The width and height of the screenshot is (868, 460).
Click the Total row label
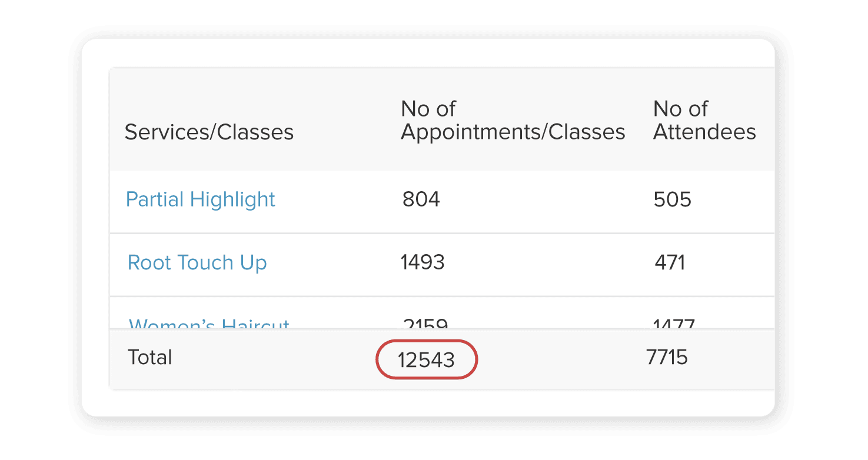click(x=150, y=358)
